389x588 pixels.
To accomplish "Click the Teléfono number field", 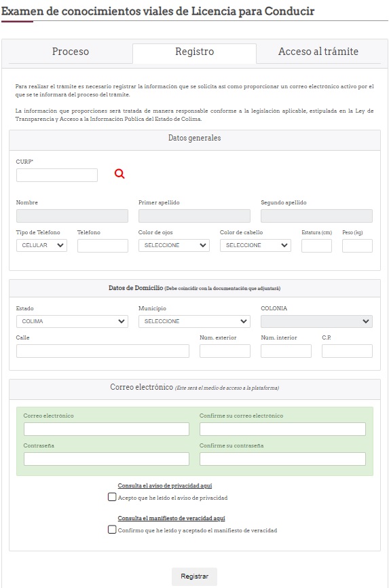I will 103,246.
